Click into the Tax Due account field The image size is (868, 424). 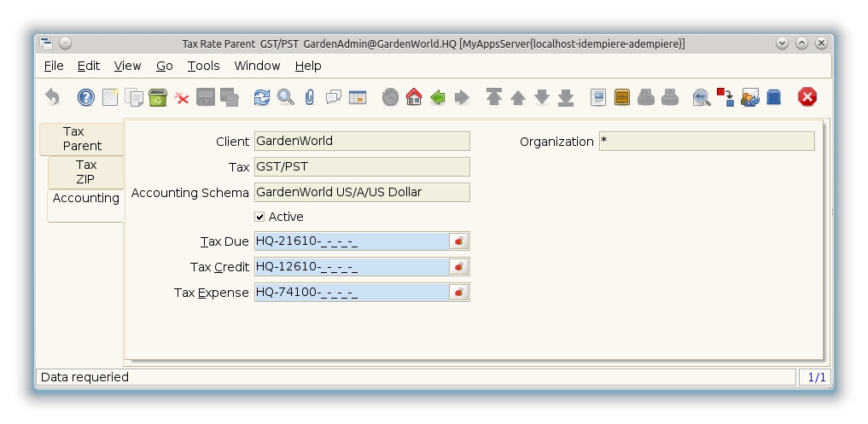350,241
